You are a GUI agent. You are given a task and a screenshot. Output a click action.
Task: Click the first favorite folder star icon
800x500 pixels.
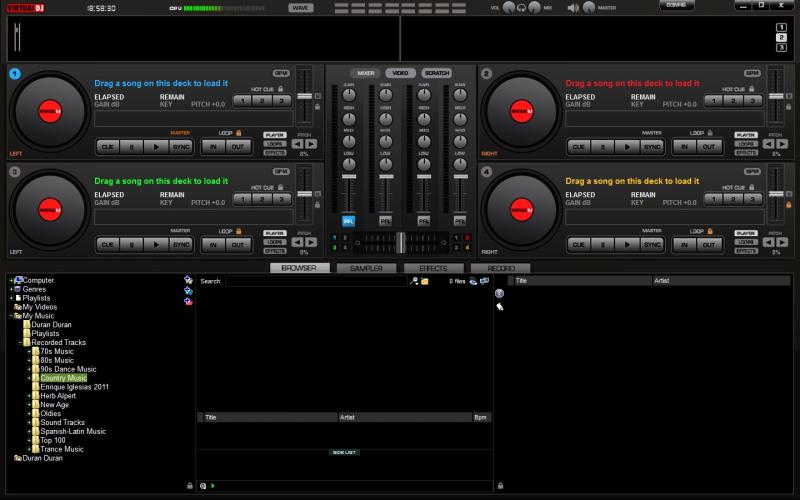188,280
